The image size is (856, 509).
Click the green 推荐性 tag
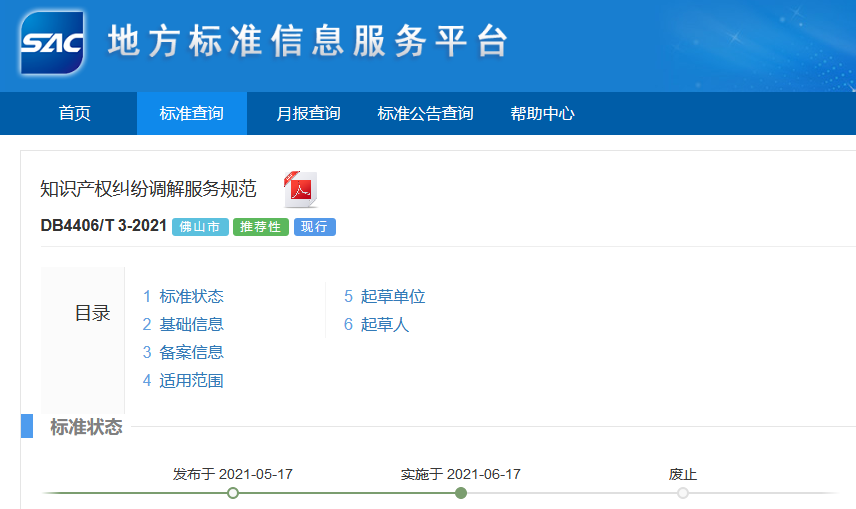261,227
